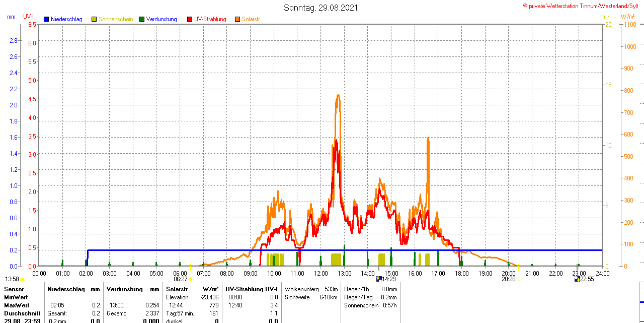Click the UV-Strahlung legend label

coord(210,19)
